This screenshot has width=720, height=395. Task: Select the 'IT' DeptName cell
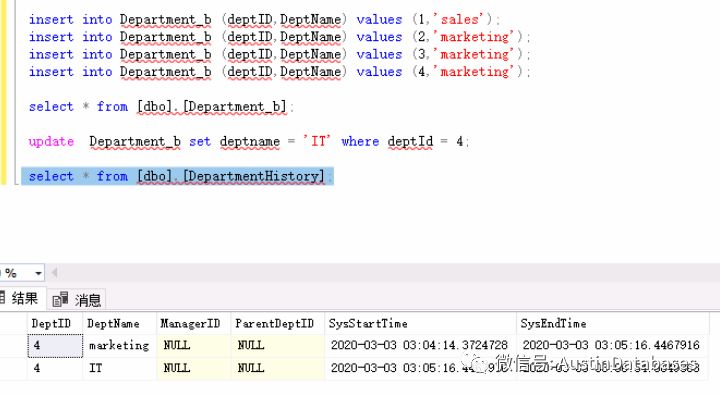(x=119, y=368)
